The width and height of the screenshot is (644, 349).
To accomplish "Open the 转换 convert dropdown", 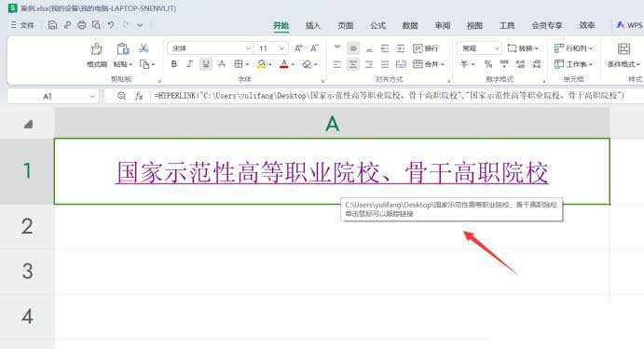I will point(523,48).
